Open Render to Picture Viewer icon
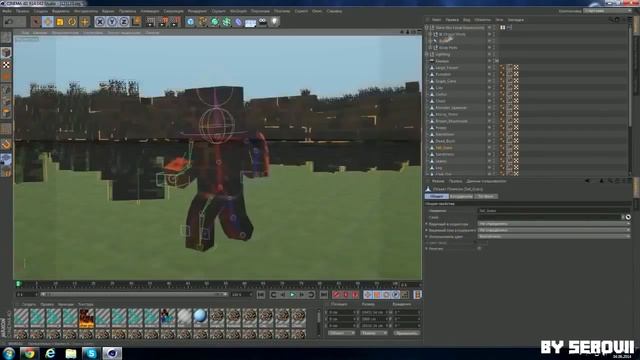 (163, 22)
